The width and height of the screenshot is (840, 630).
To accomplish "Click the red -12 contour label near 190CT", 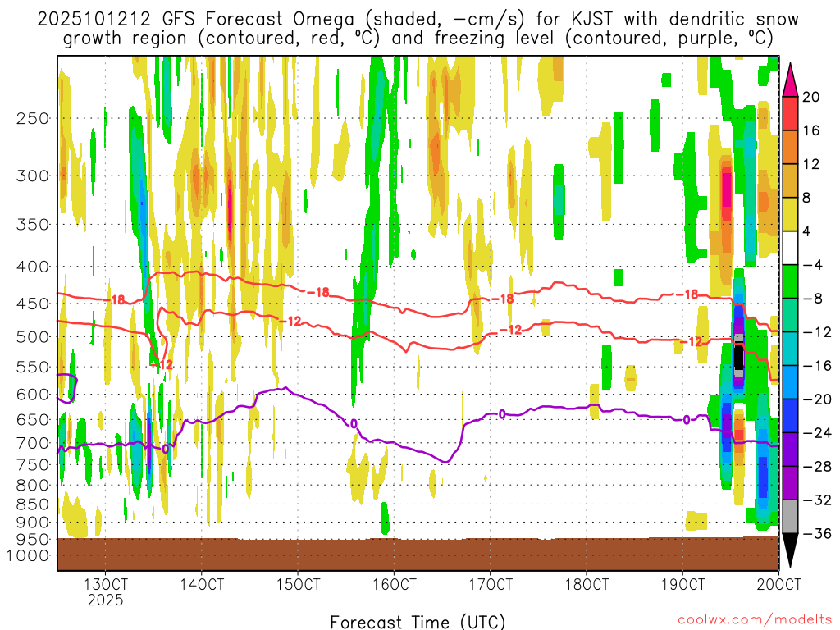I will [691, 342].
